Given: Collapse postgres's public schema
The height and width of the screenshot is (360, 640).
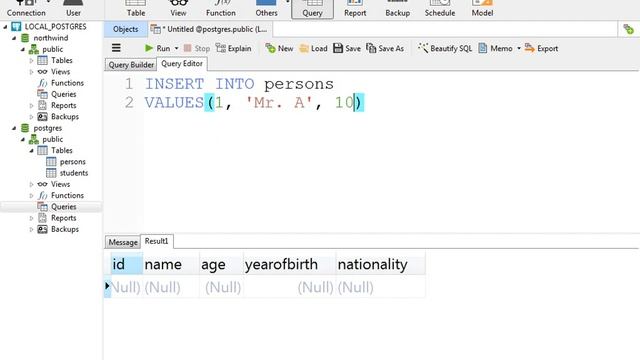Looking at the screenshot, I should [x=23, y=140].
